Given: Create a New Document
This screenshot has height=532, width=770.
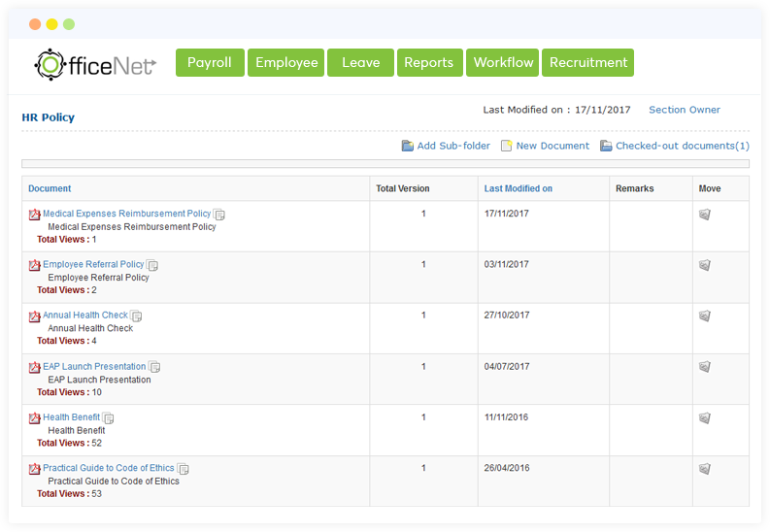Looking at the screenshot, I should pos(552,146).
